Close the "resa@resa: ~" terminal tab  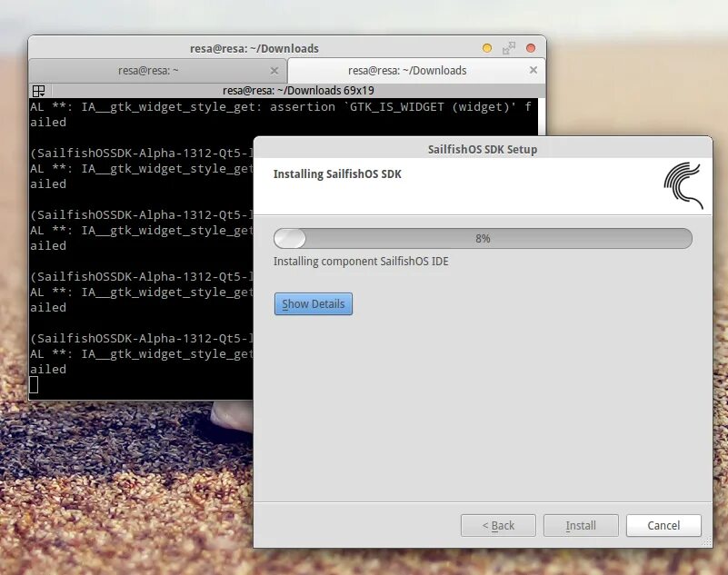[274, 71]
